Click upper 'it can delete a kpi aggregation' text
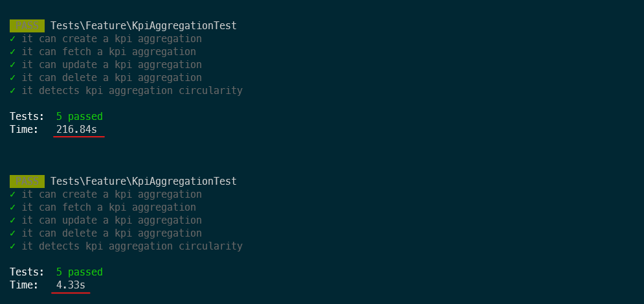 [111, 78]
